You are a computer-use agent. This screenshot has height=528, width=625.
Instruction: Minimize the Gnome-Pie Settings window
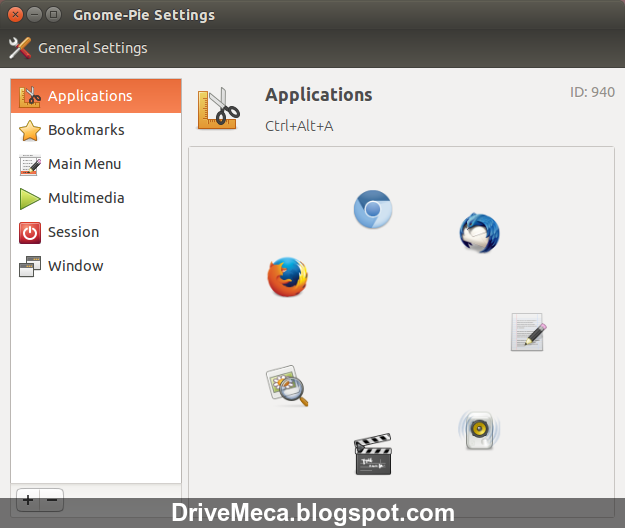(34, 15)
